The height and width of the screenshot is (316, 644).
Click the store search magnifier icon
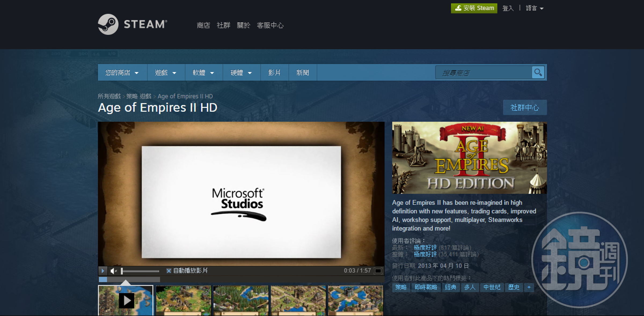point(538,72)
